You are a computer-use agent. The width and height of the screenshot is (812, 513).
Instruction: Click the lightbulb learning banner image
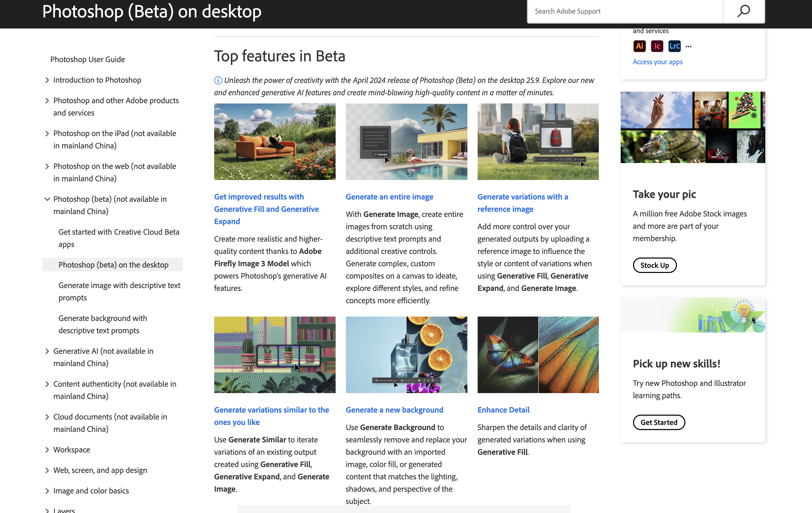tap(693, 315)
